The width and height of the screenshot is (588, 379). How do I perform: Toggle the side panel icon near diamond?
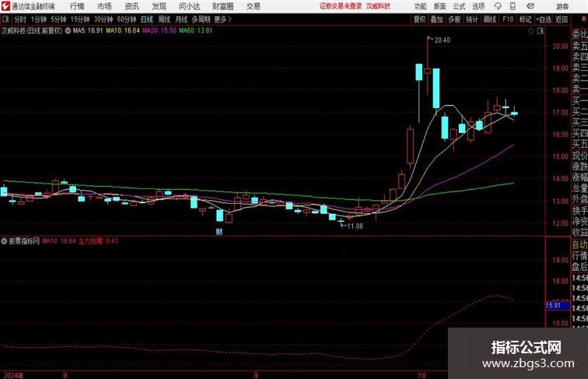tap(540, 31)
